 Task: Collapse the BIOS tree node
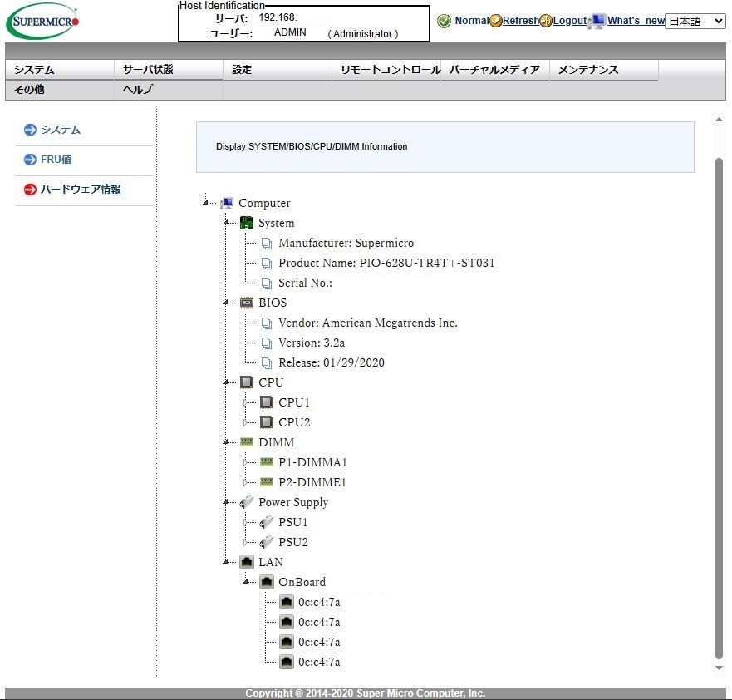pos(225,302)
